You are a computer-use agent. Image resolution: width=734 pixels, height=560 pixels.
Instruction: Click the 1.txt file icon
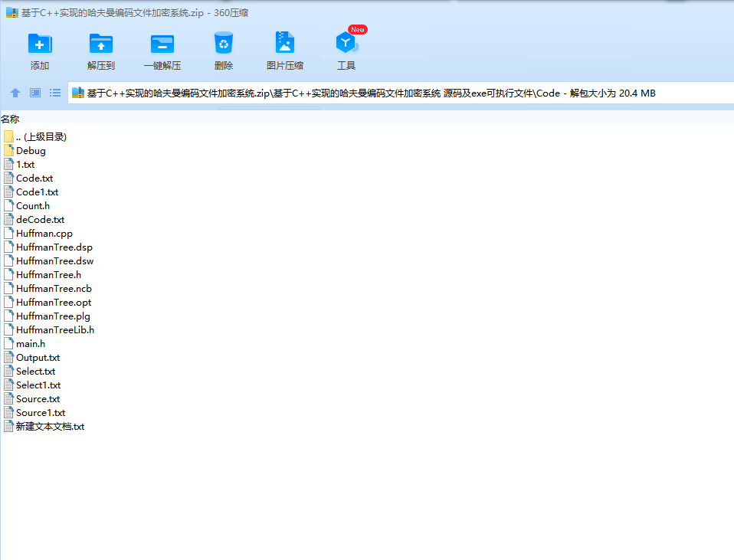pyautogui.click(x=8, y=165)
